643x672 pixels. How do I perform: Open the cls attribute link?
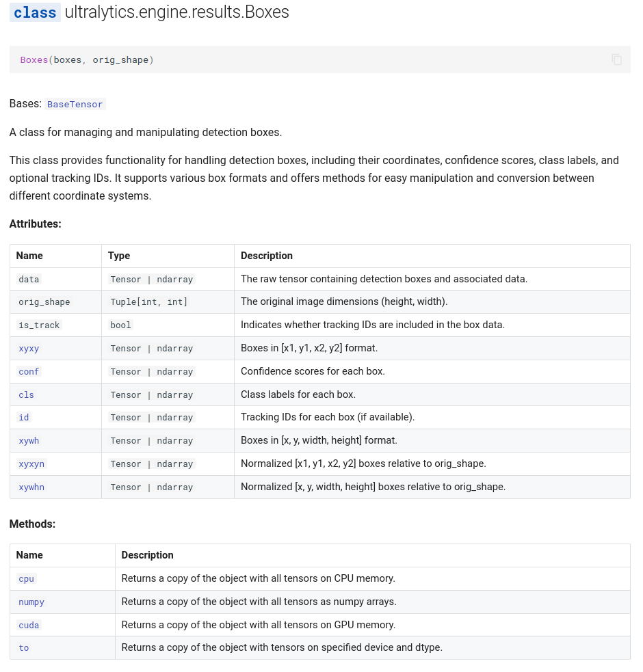click(26, 394)
